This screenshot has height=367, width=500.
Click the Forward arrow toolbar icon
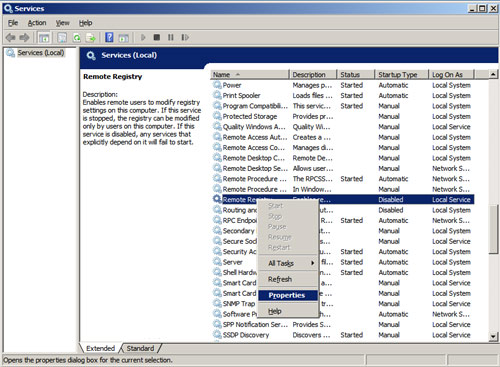(24, 37)
